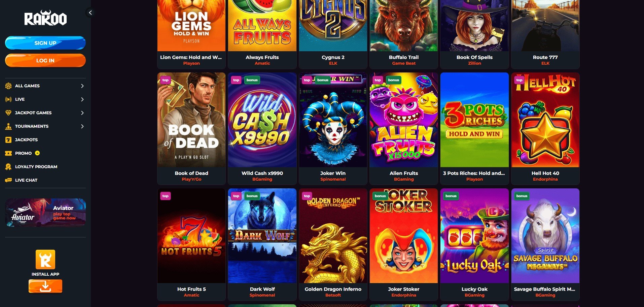Expand the All Games submenu chevron

pos(82,86)
